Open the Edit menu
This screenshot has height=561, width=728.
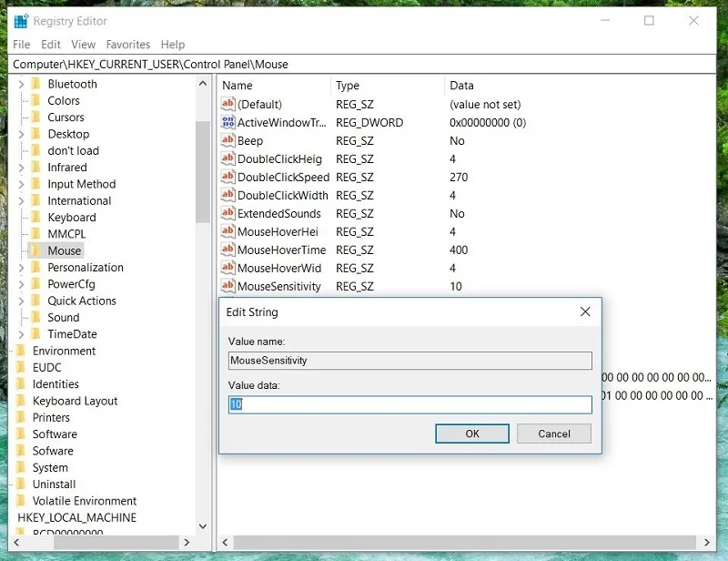point(51,44)
